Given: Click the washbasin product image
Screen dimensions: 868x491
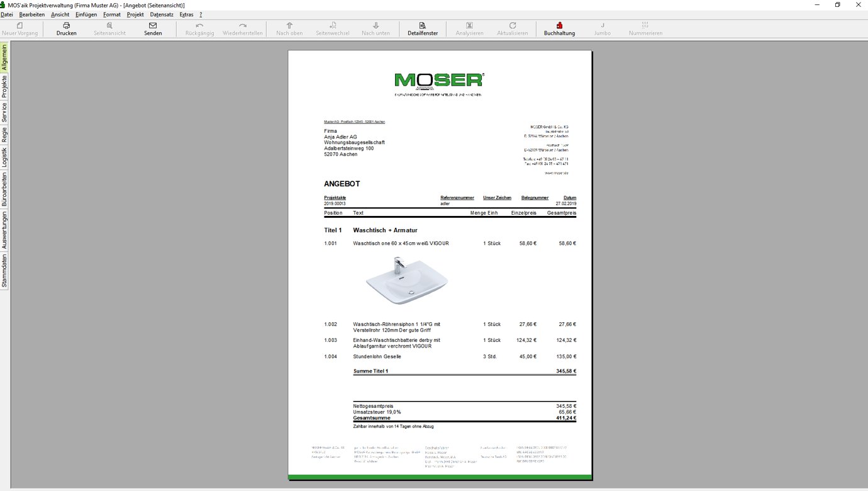Looking at the screenshot, I should point(406,280).
